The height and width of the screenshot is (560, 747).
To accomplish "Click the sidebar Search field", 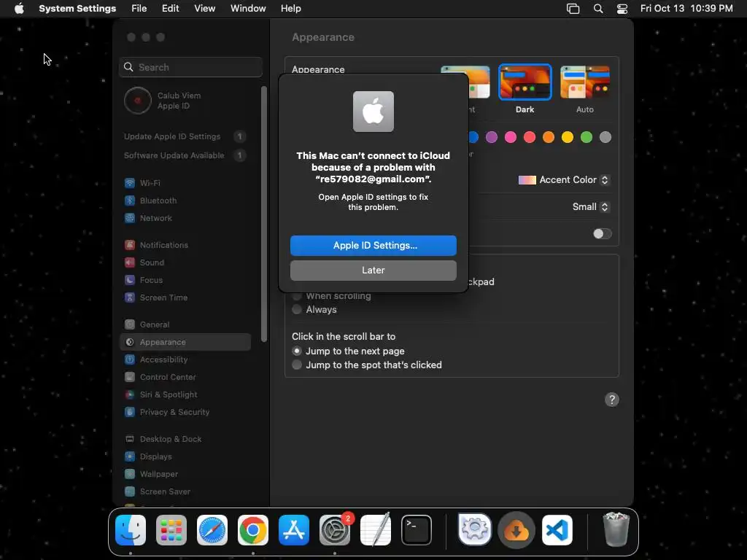I will coord(190,67).
